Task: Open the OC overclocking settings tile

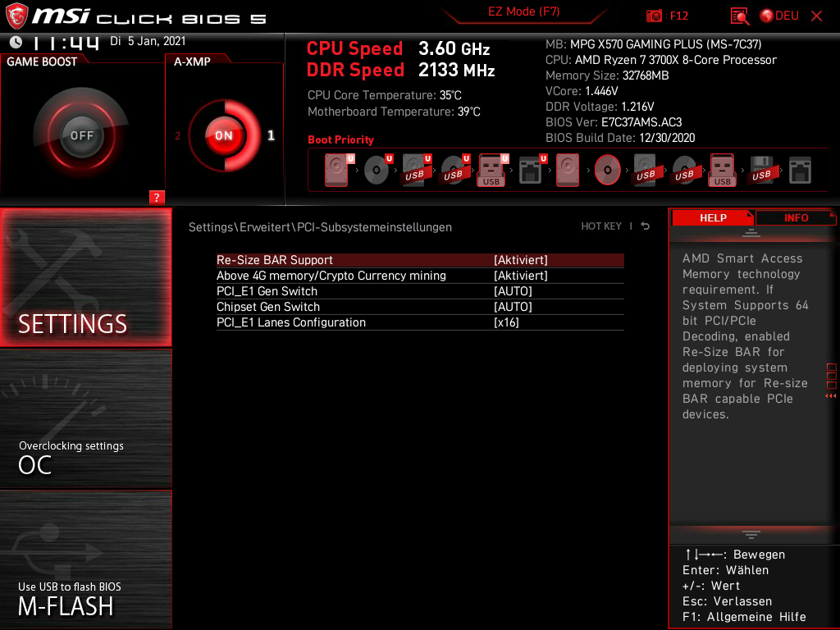Action: click(x=85, y=418)
